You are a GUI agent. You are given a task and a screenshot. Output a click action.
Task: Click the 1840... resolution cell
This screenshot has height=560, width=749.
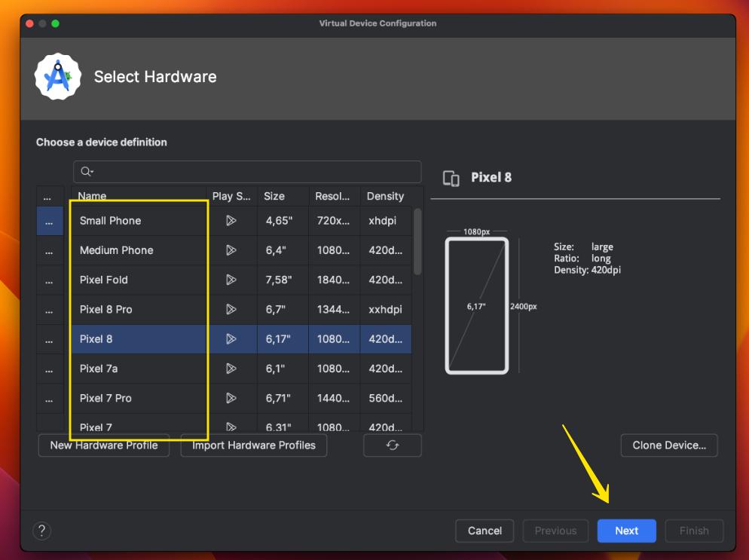(x=335, y=280)
